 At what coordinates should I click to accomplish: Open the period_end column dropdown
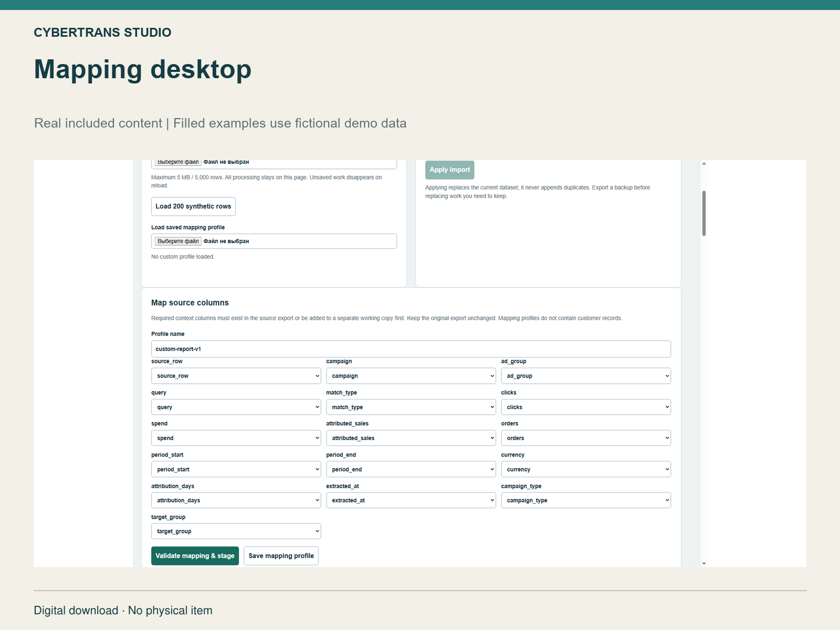pos(411,469)
